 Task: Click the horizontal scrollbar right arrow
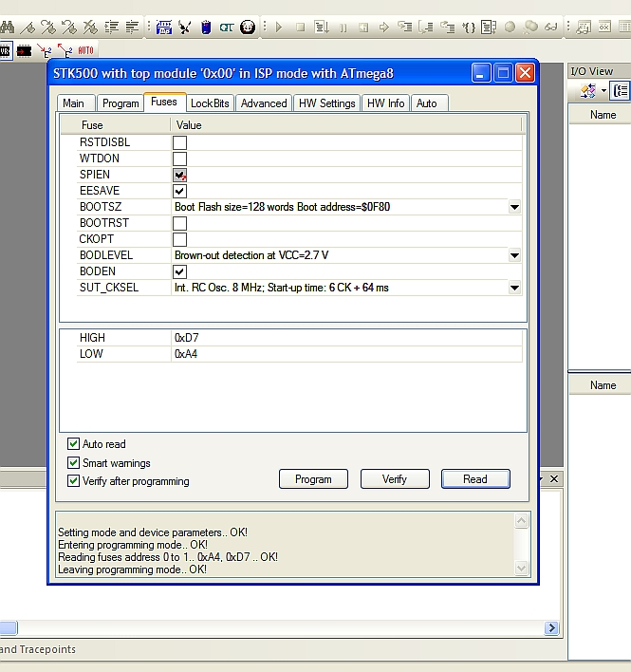point(551,628)
